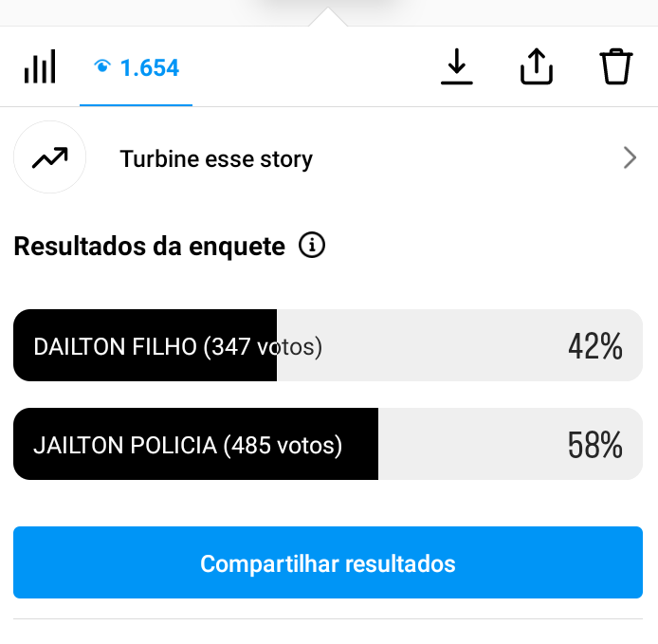Switch to the viewers tab showing 1.654
The image size is (658, 644).
[x=137, y=68]
